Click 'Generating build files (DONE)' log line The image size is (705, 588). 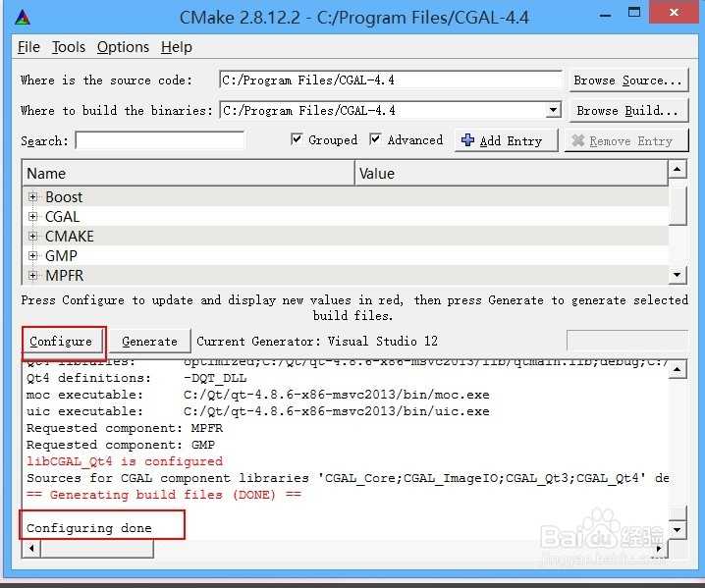point(164,495)
